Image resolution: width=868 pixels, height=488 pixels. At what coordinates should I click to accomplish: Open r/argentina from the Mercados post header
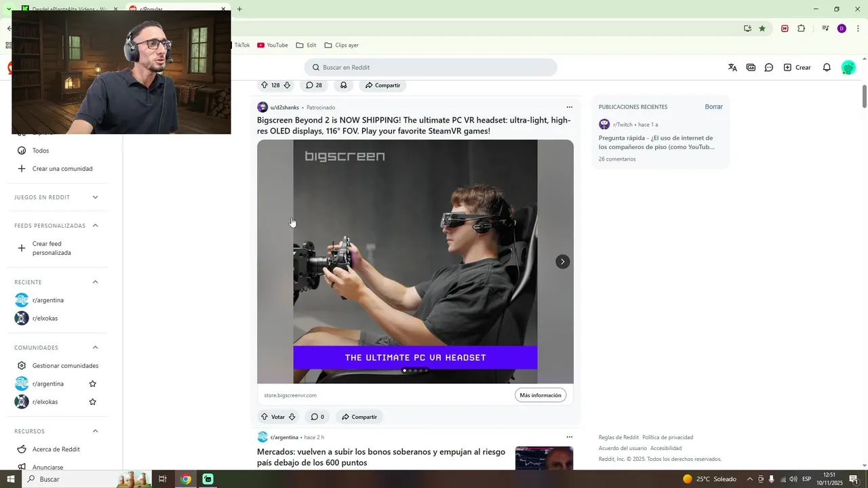point(284,437)
